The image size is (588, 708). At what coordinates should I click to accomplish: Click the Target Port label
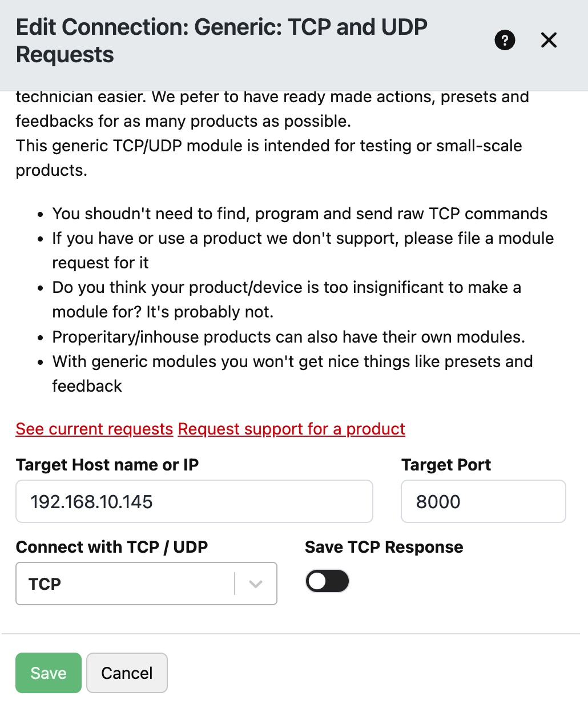point(446,465)
